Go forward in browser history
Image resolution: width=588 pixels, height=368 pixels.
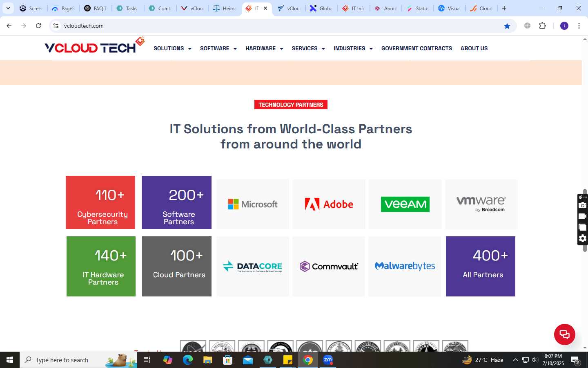[24, 26]
